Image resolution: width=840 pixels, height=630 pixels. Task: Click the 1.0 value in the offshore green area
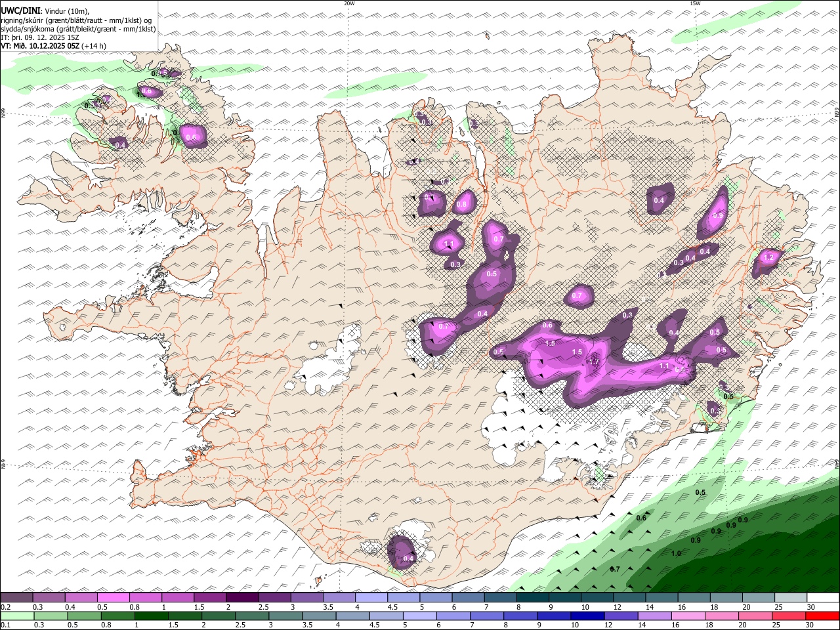coord(676,553)
